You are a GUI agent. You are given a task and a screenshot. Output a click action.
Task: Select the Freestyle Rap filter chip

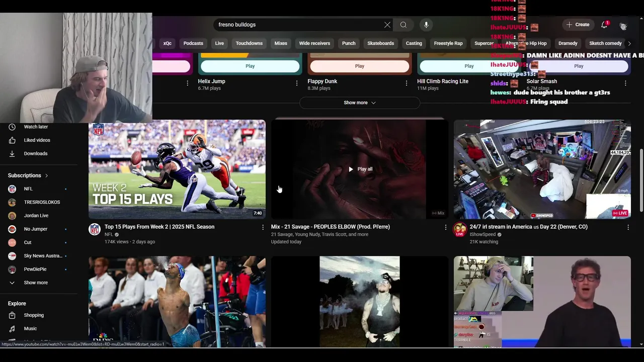pos(448,43)
